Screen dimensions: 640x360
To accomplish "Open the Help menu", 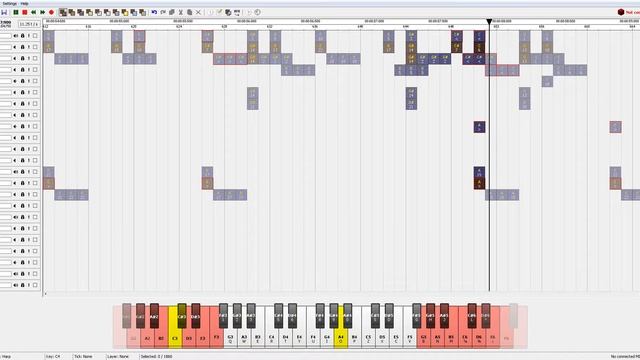I will 24,4.
